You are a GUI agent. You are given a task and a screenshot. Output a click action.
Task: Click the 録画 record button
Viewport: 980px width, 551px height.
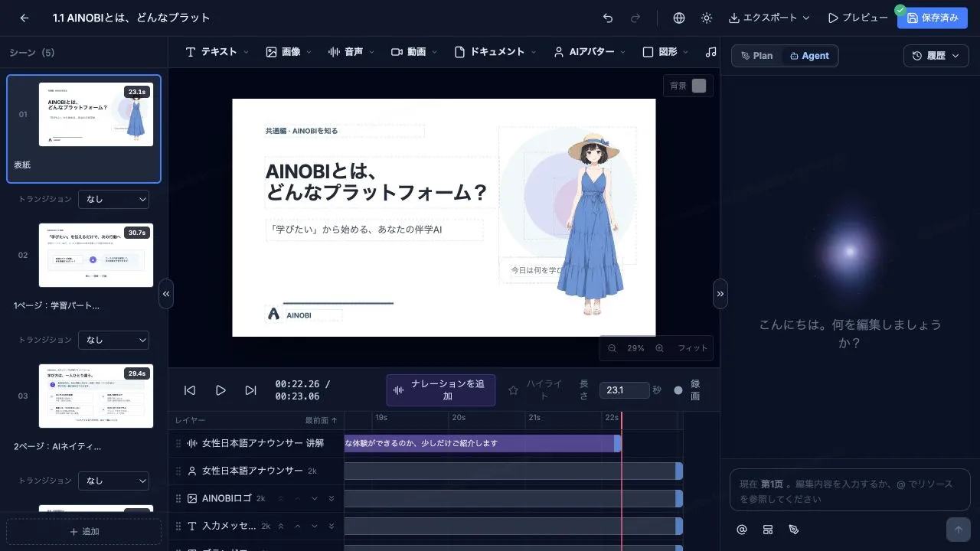[688, 390]
